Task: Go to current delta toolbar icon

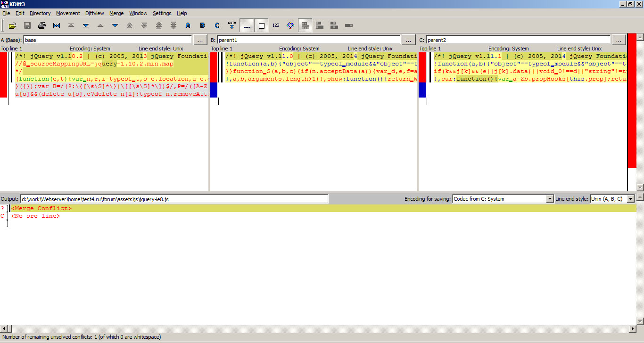Action: (x=57, y=25)
